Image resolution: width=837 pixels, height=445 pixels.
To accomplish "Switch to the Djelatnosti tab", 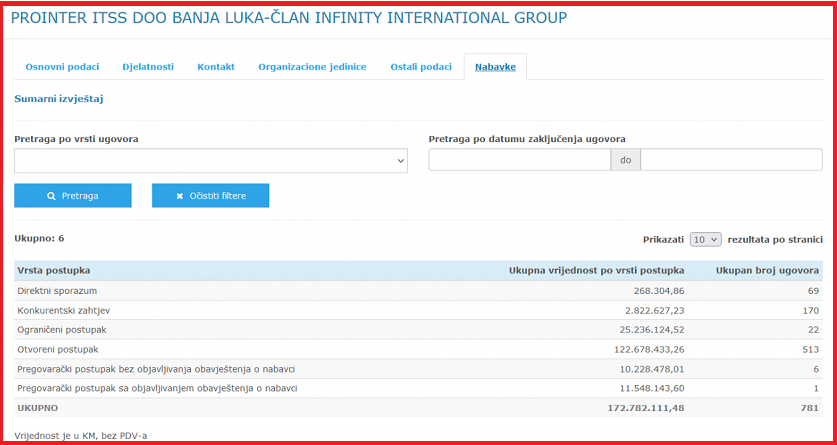I will pyautogui.click(x=148, y=67).
